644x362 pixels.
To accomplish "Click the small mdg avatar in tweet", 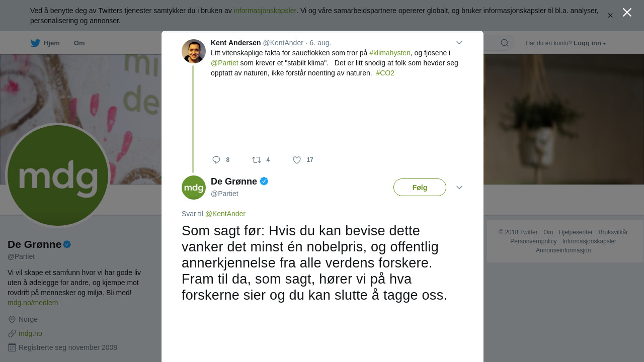I will pyautogui.click(x=194, y=188).
